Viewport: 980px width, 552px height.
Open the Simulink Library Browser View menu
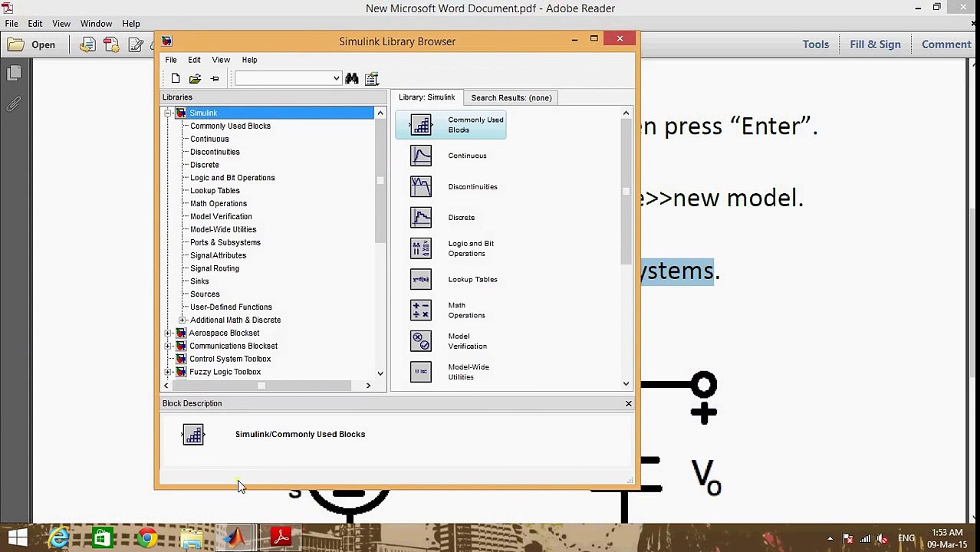221,60
